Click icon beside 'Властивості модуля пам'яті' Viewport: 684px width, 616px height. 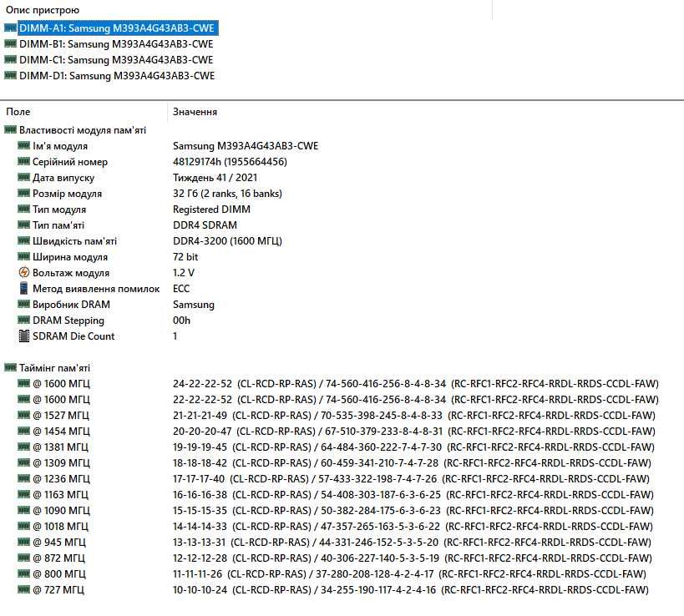pyautogui.click(x=10, y=129)
